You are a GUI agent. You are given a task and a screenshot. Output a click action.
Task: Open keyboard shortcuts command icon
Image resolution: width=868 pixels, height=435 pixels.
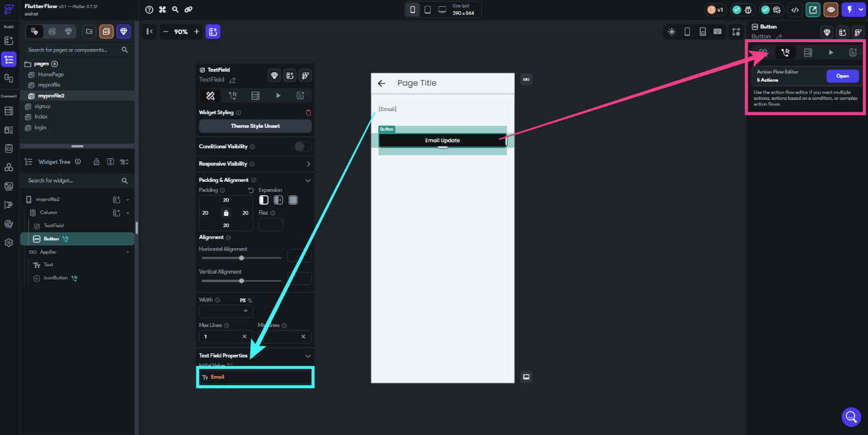click(162, 9)
